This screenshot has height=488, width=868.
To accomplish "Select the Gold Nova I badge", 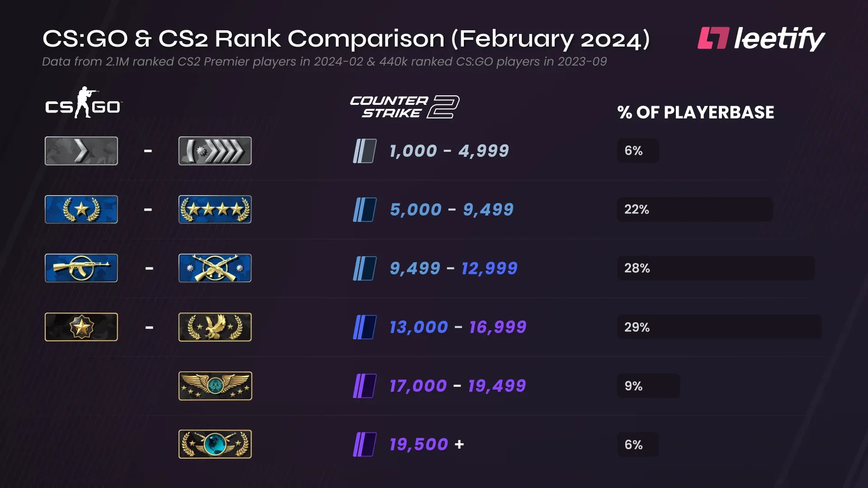I will tap(81, 210).
